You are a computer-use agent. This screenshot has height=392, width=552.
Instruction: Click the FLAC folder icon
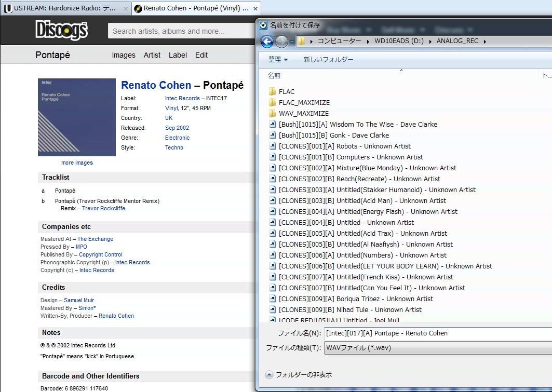272,91
